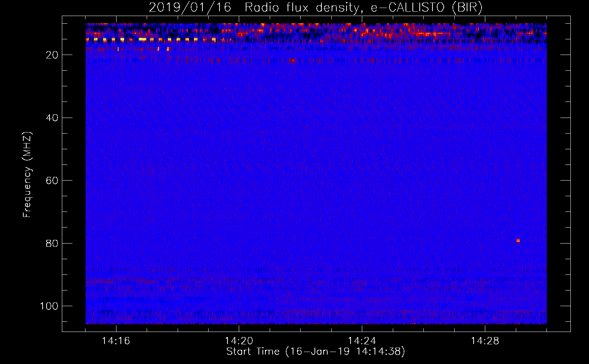589x364 pixels.
Task: Click the 14:28 time tick label
Action: (485, 341)
